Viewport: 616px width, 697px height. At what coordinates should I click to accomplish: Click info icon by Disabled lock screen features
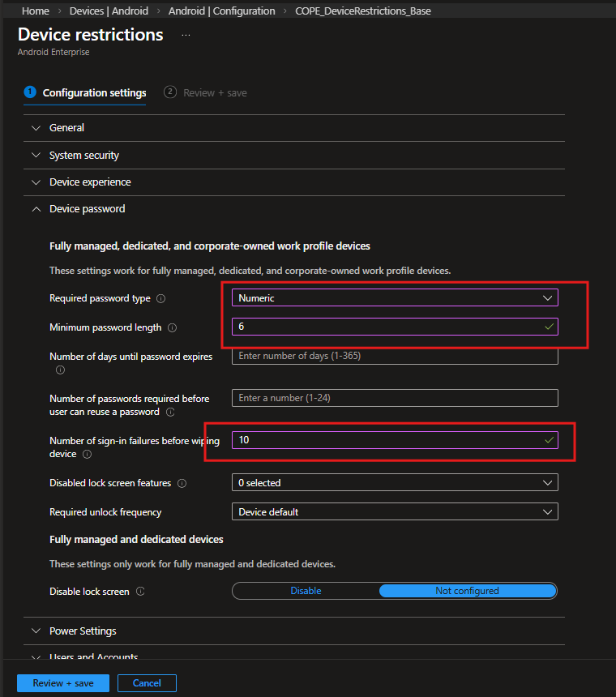tap(182, 483)
